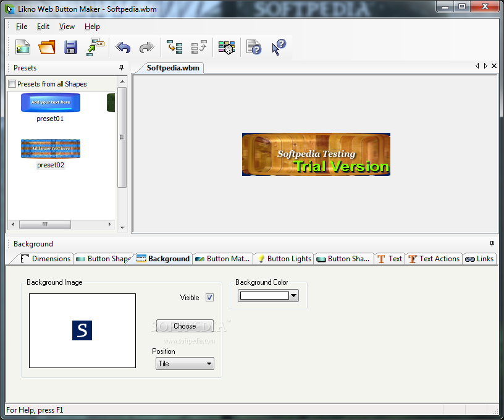
Task: Undo the last action
Action: coord(123,48)
